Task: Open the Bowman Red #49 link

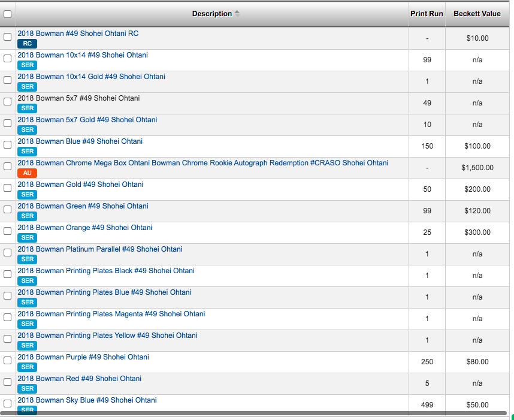Action: coord(79,379)
